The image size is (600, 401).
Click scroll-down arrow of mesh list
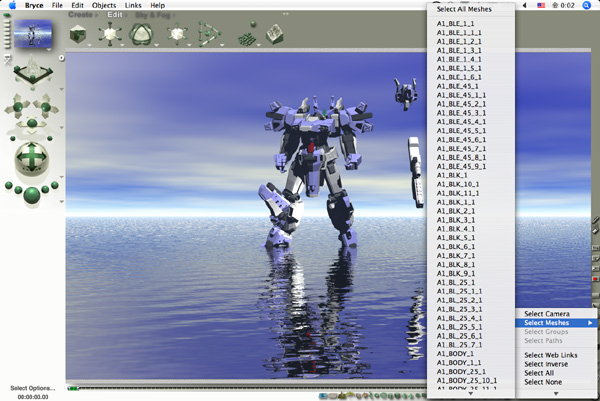pyautogui.click(x=471, y=394)
